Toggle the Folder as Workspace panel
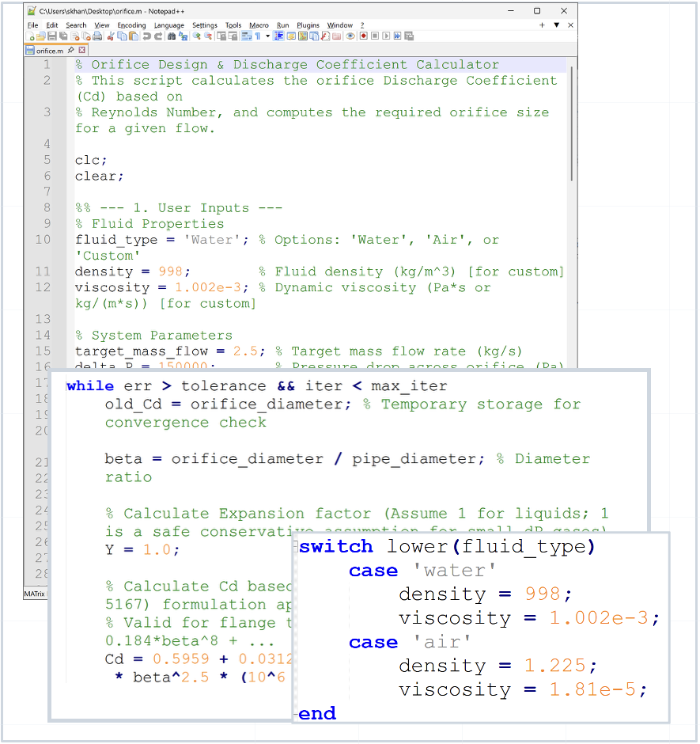This screenshot has width=700, height=744. pyautogui.click(x=337, y=36)
